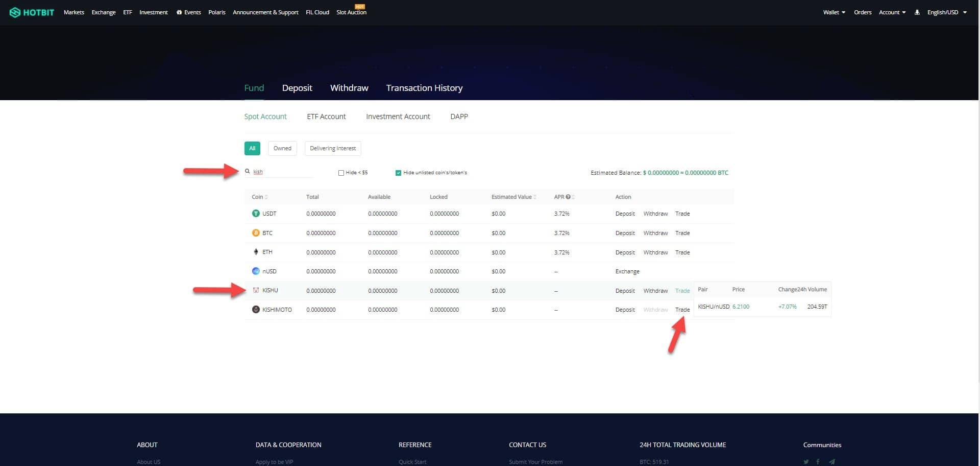Click the ETH coin icon
The image size is (980, 466).
coord(256,252)
